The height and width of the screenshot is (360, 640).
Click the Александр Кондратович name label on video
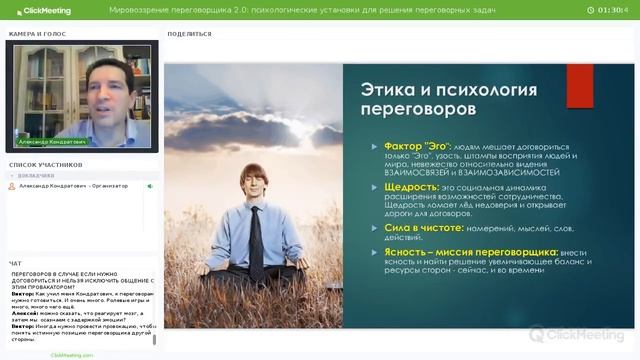tap(52, 142)
